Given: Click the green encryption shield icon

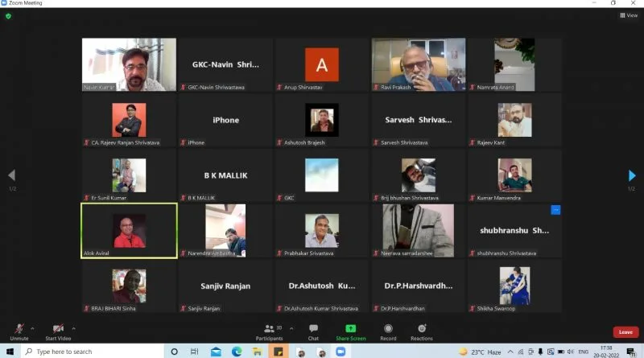Looking at the screenshot, I should 8,15.
